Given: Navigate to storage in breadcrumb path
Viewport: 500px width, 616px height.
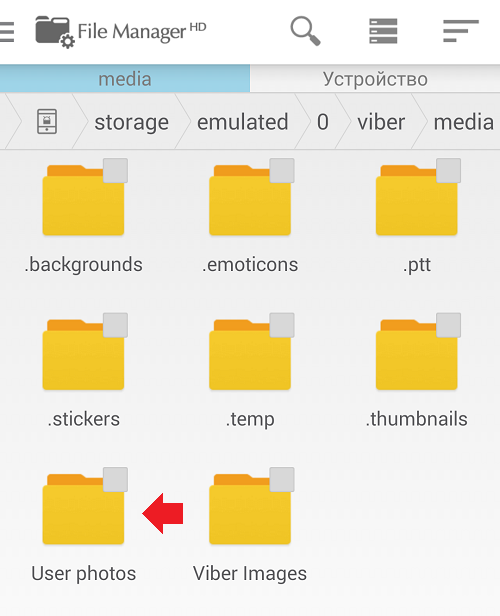Looking at the screenshot, I should [132, 122].
